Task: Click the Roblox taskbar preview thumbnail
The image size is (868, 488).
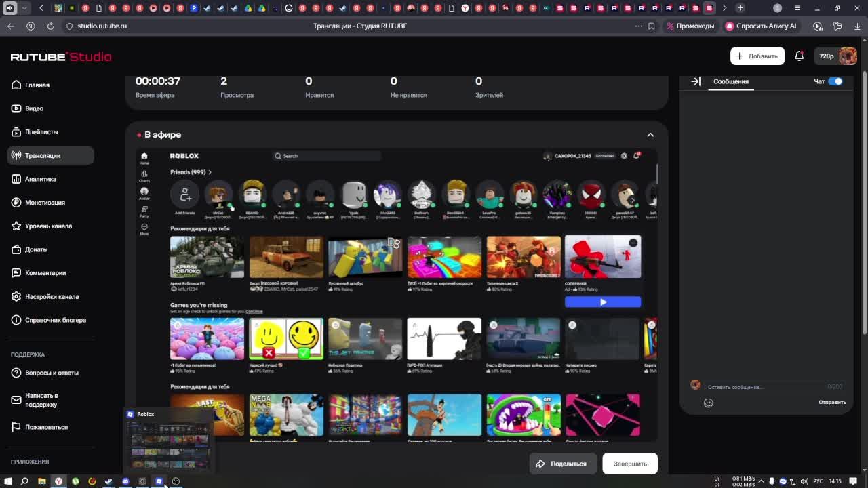Action: coord(168,439)
